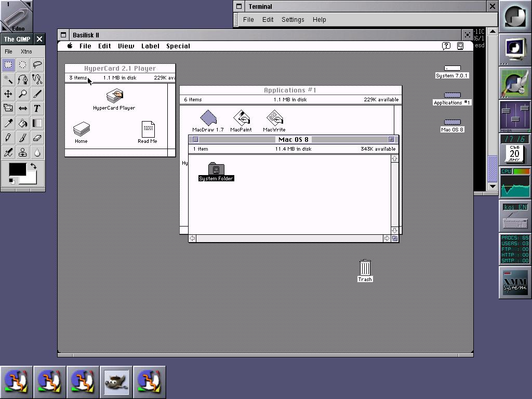Select the Eraser tool

point(37,137)
